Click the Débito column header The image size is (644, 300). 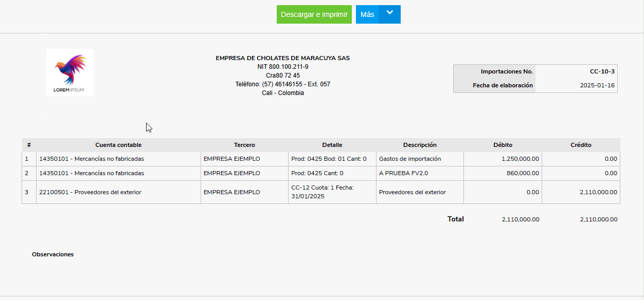point(503,145)
